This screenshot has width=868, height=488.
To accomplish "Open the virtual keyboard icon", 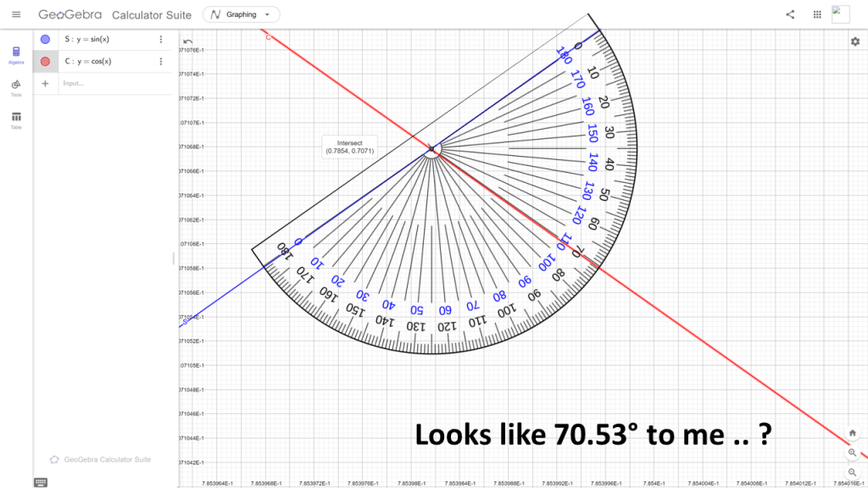I will 40,481.
